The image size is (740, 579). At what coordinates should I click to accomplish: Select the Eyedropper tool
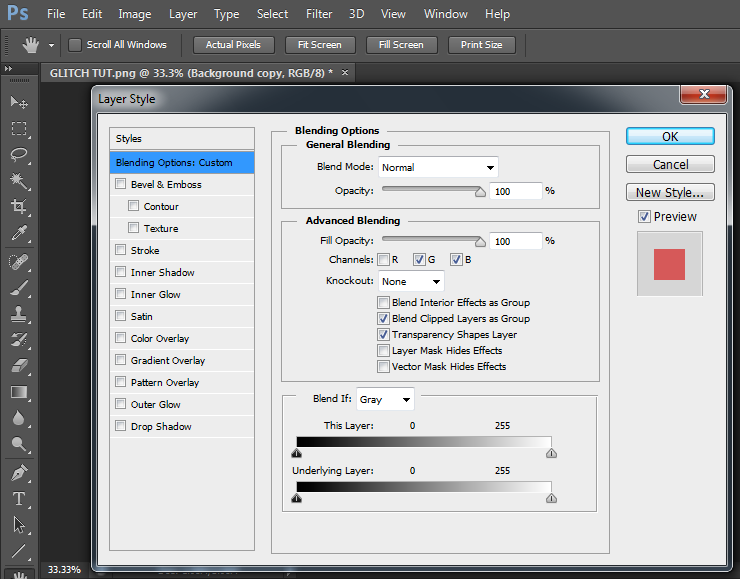point(18,233)
